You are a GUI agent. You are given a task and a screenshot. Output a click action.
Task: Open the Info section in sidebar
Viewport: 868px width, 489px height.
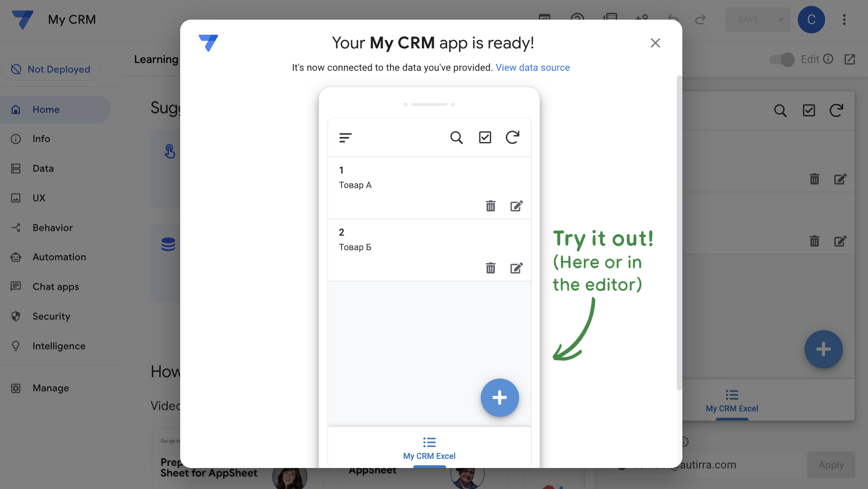tap(55, 139)
